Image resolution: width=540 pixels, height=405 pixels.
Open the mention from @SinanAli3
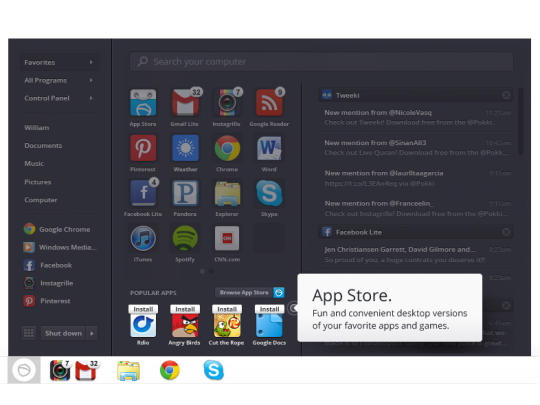click(416, 148)
